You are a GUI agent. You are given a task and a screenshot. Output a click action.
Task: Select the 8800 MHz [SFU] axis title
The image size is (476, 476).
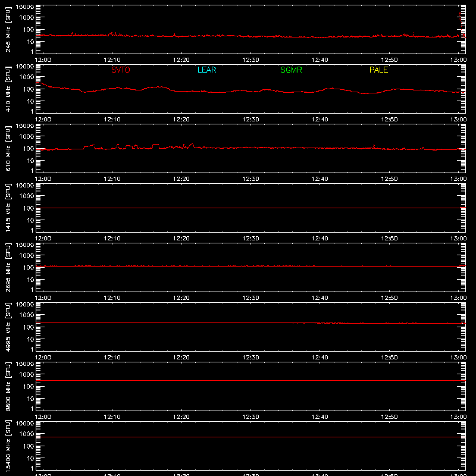coord(8,386)
